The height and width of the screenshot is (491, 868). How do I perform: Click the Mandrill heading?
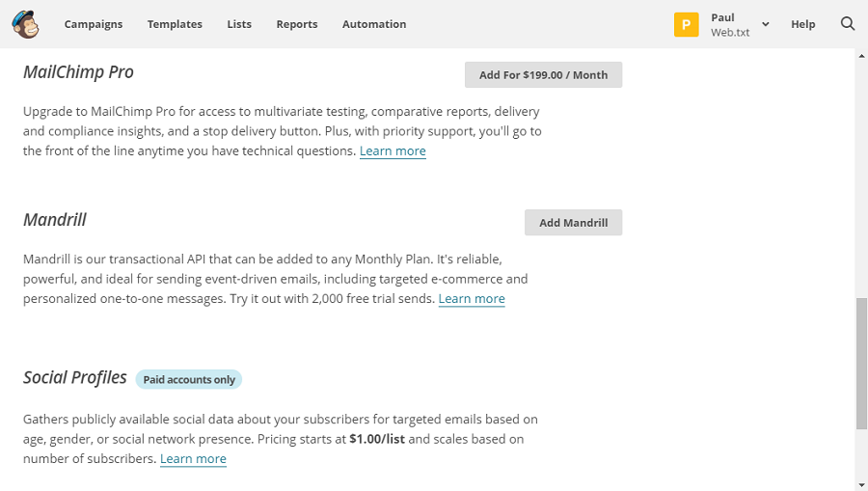pos(55,220)
